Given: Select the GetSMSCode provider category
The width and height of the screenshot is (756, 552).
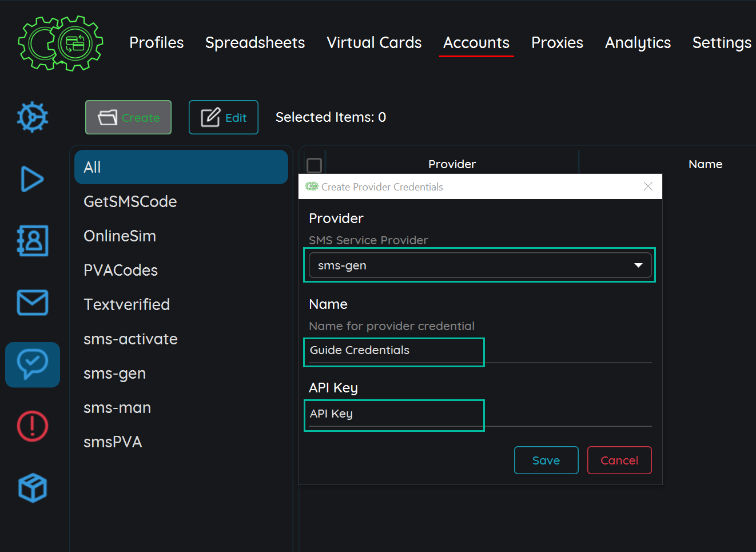Looking at the screenshot, I should (130, 201).
